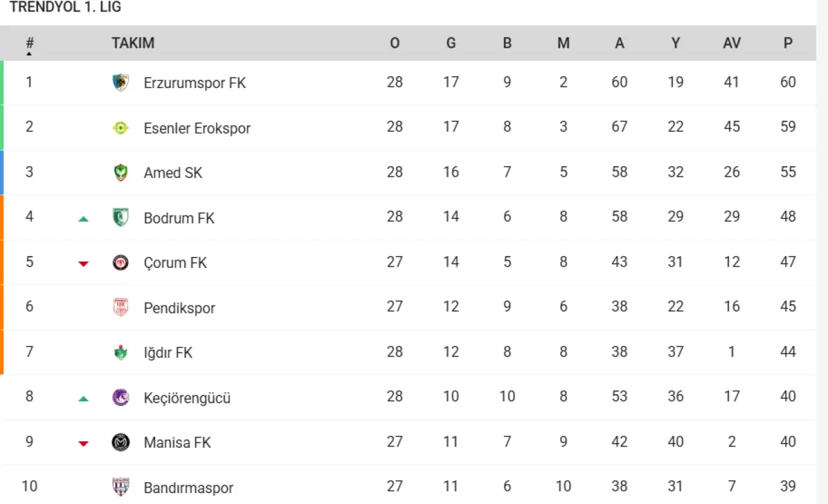Click the Manisa FK black logo

(121, 443)
